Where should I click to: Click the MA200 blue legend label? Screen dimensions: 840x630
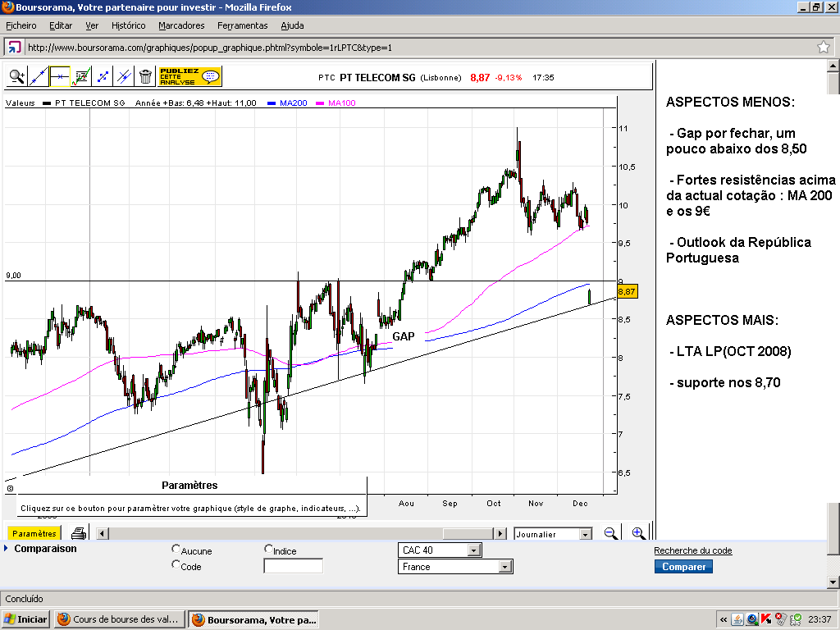tap(293, 103)
